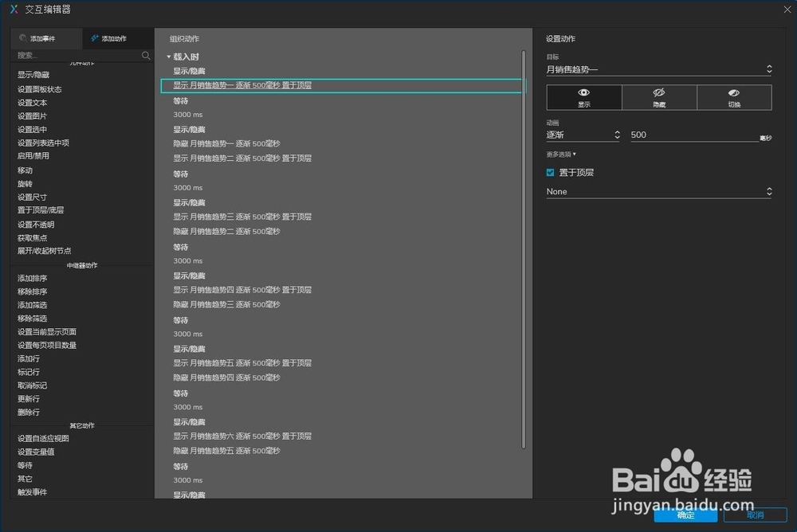Add the 启用/禁用 action

click(33, 156)
